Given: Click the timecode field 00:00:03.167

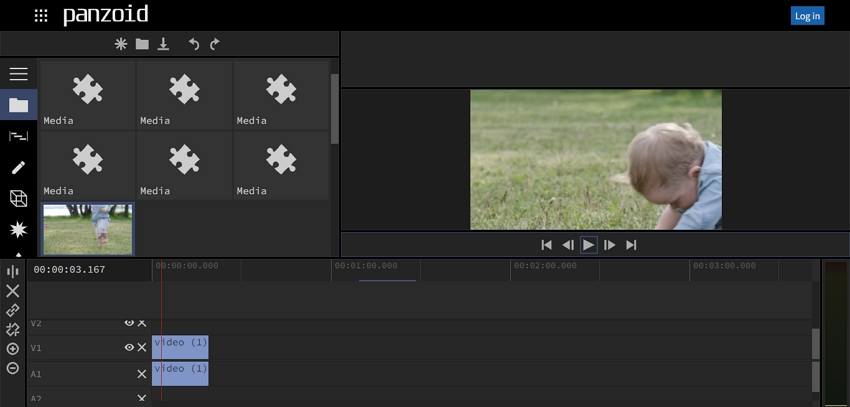Looking at the screenshot, I should [x=69, y=269].
